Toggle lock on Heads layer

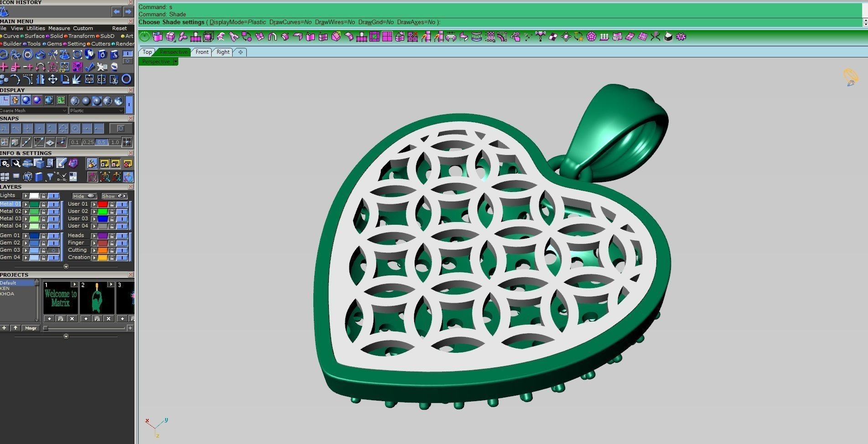tap(112, 236)
